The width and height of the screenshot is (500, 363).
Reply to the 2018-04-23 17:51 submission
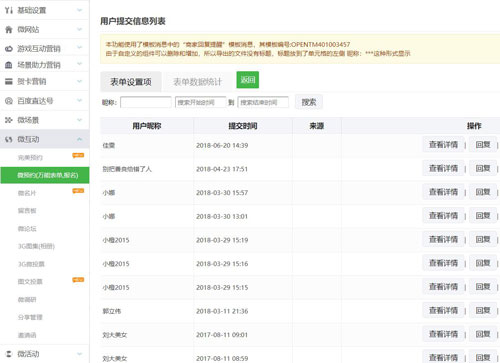tap(483, 168)
